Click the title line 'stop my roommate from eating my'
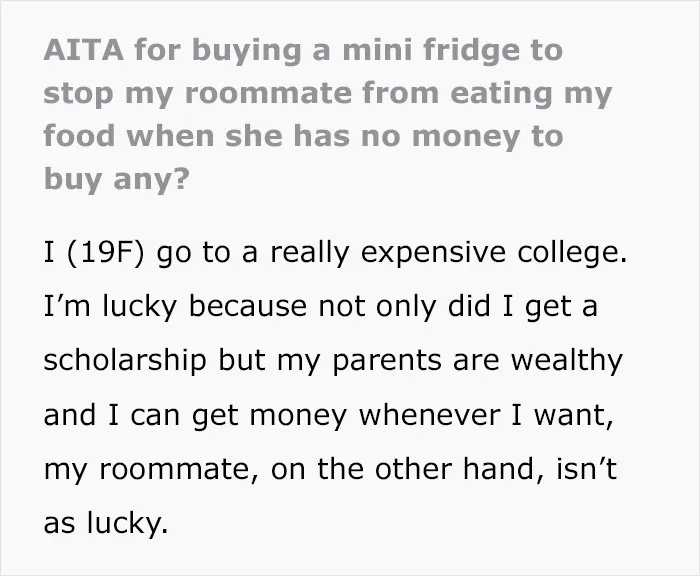The image size is (700, 576). click(328, 94)
